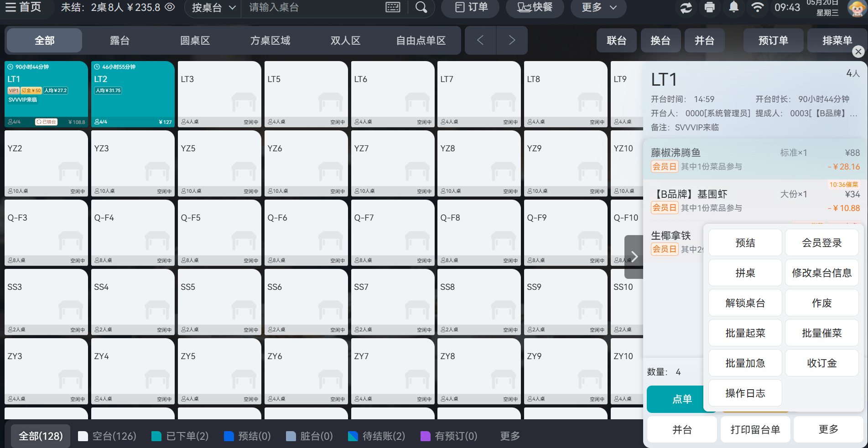Click 打印留台单 button
This screenshot has width=868, height=448.
point(755,430)
